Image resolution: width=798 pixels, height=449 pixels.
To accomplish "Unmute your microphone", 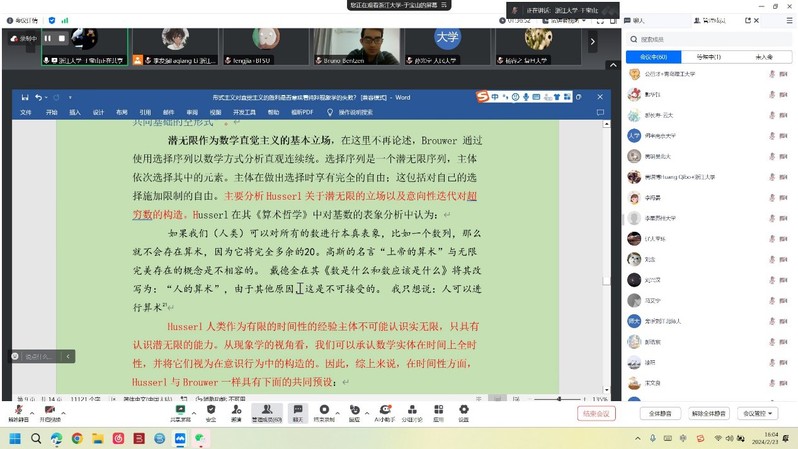I will [18, 413].
